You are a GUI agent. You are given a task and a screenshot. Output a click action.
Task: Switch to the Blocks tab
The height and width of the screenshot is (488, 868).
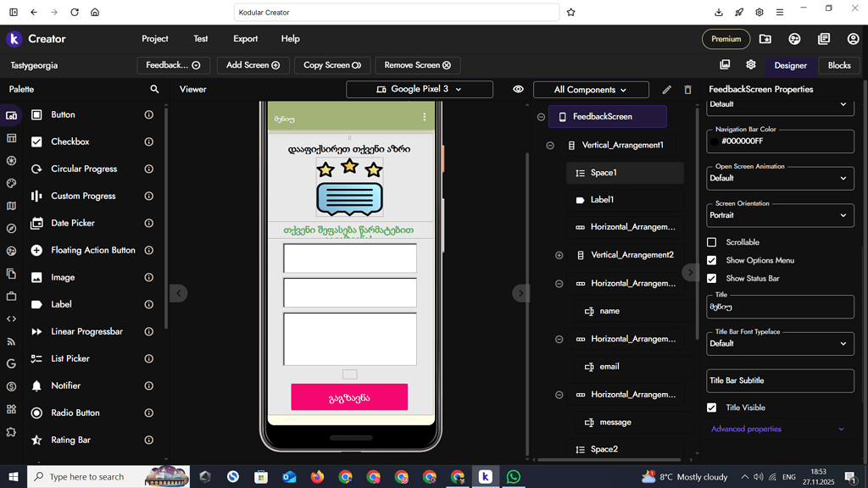pos(838,65)
